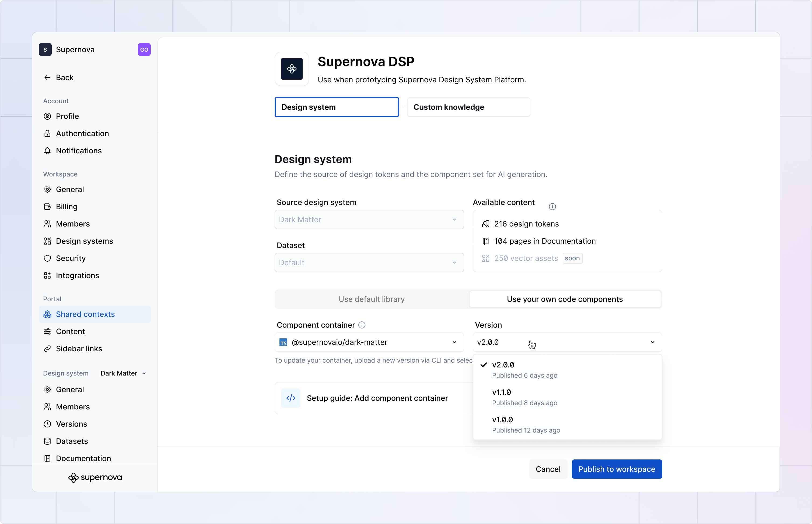This screenshot has width=812, height=524.
Task: Click the Available content info icon
Action: [552, 207]
